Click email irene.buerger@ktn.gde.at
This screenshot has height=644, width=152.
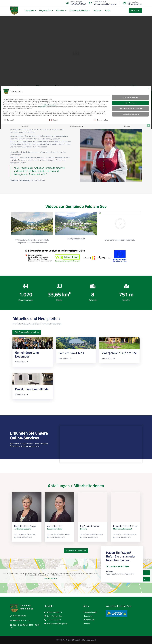click(x=26, y=534)
